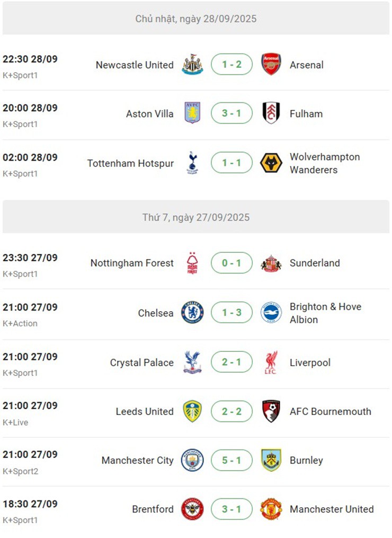Image resolution: width=392 pixels, height=538 pixels.
Task: Click the Manchester United team name
Action: click(332, 509)
